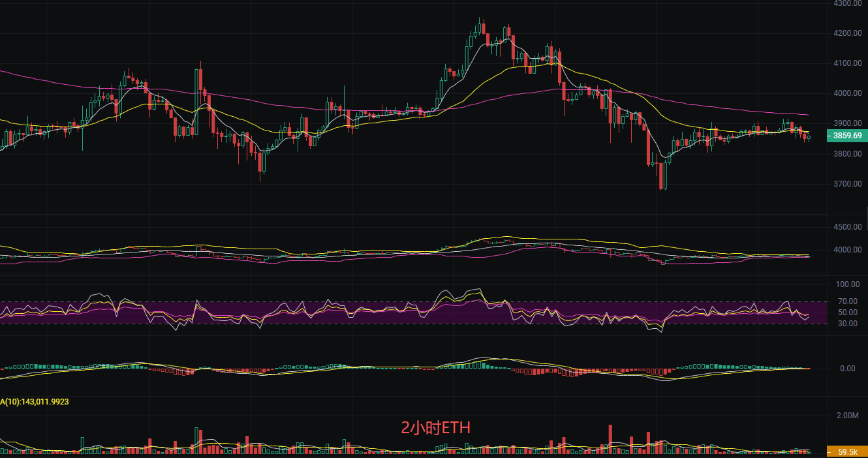The image size is (868, 458).
Task: Click the MACD 0.00 zero-line label
Action: pos(847,369)
